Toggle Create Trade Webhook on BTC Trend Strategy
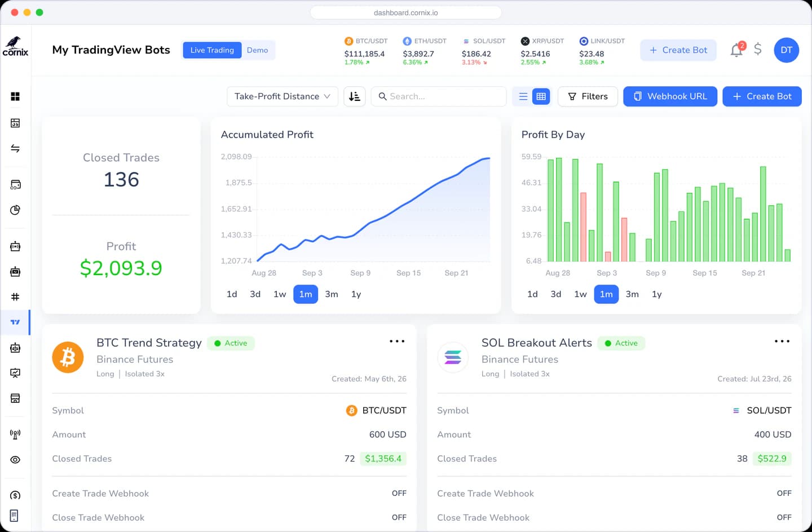Screen dimensions: 812x532 coord(399,494)
